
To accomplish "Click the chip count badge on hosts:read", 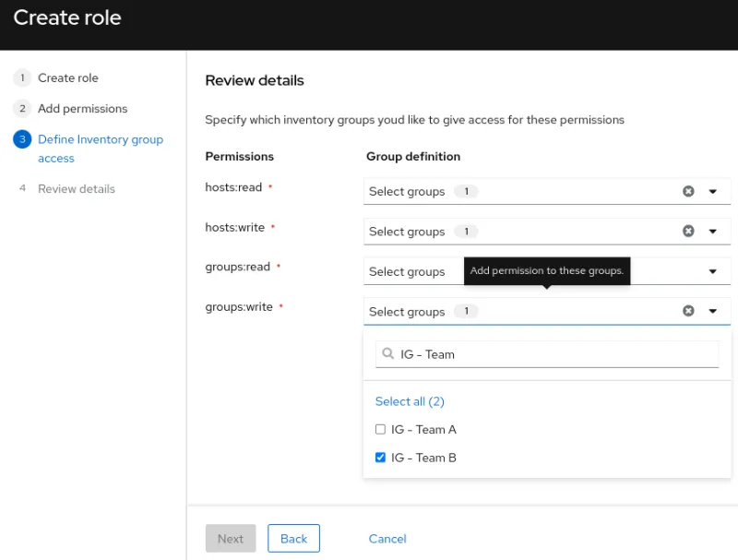I will pyautogui.click(x=466, y=191).
